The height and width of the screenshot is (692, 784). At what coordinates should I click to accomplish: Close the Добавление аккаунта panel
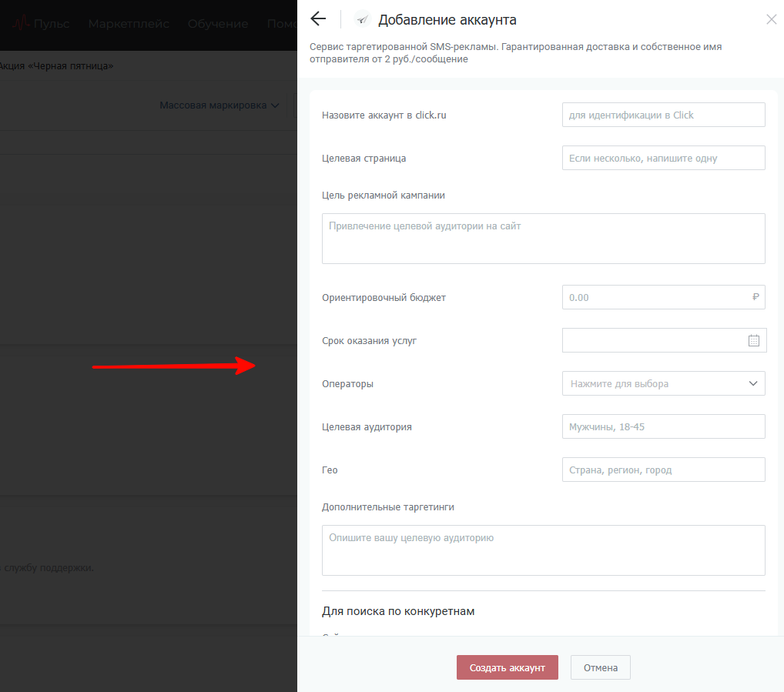771,19
